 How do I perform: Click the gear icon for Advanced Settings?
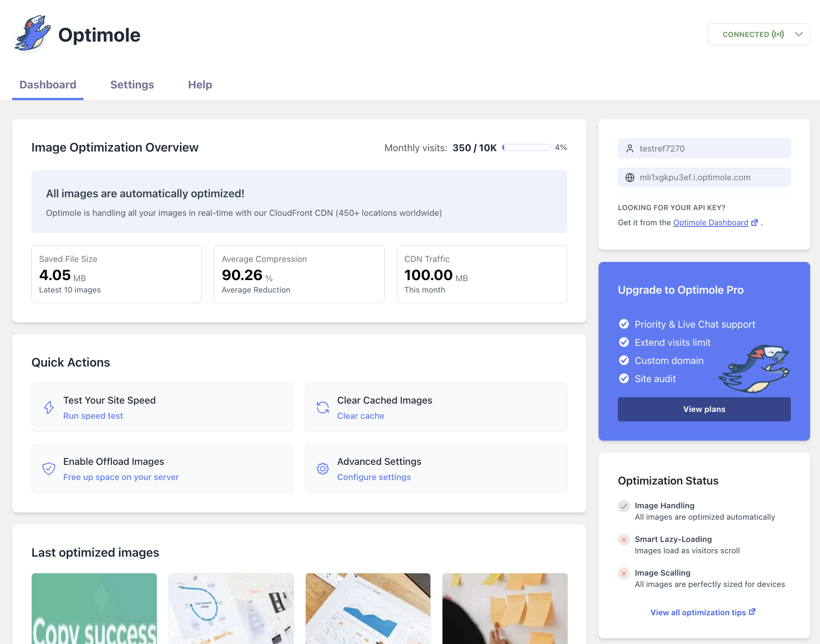[x=323, y=469]
